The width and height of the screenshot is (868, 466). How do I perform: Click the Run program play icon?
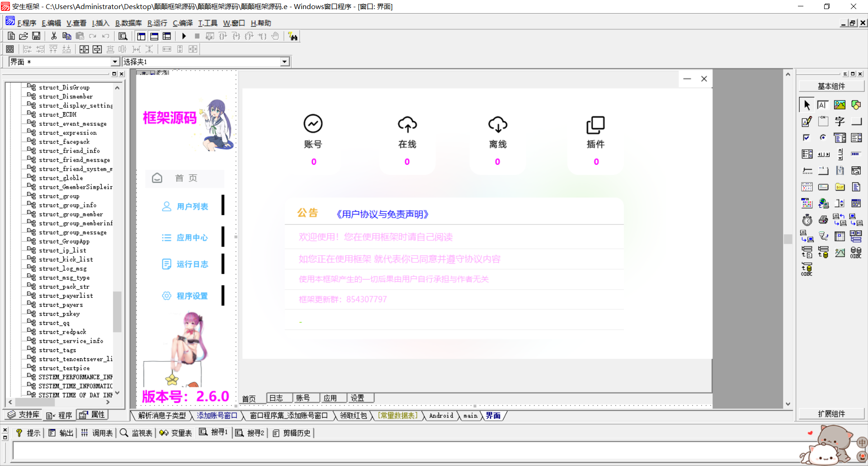(184, 36)
